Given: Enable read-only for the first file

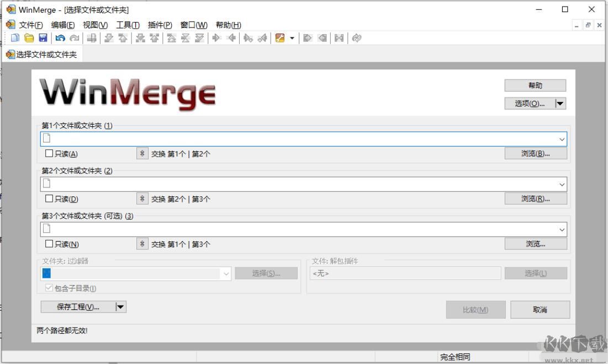Looking at the screenshot, I should click(x=50, y=153).
